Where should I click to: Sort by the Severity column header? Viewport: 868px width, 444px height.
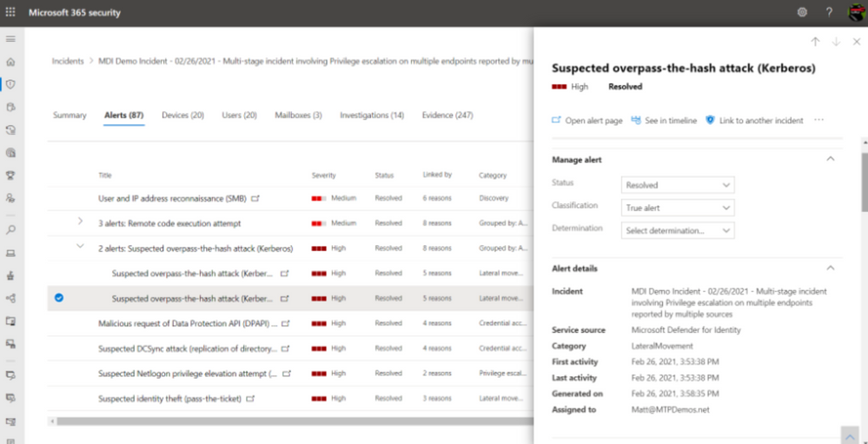tap(323, 175)
